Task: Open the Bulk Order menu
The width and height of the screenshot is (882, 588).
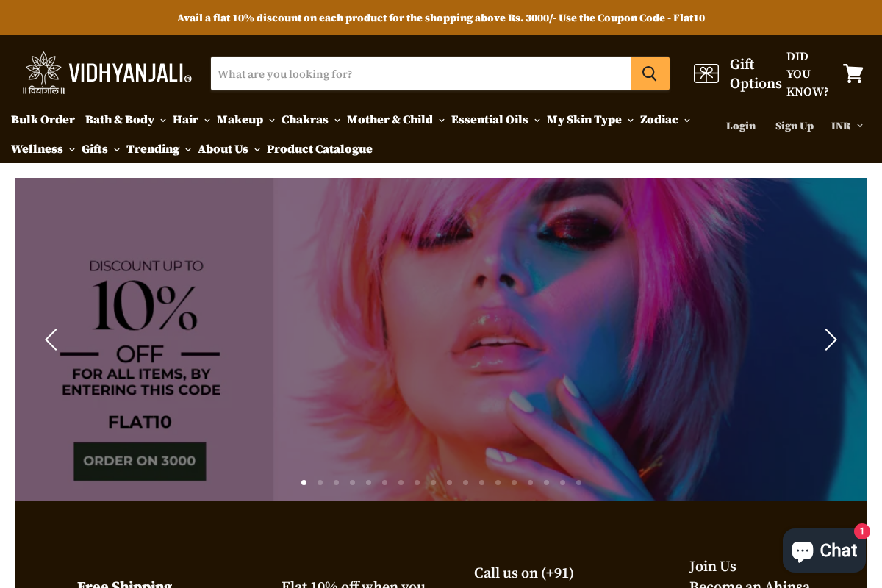Action: 43,120
